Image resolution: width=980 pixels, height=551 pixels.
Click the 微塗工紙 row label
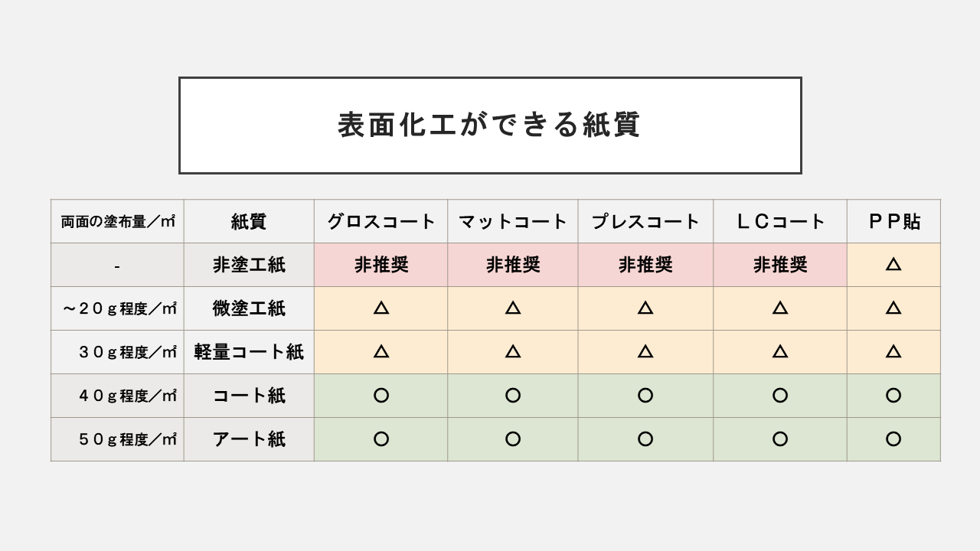tap(249, 308)
